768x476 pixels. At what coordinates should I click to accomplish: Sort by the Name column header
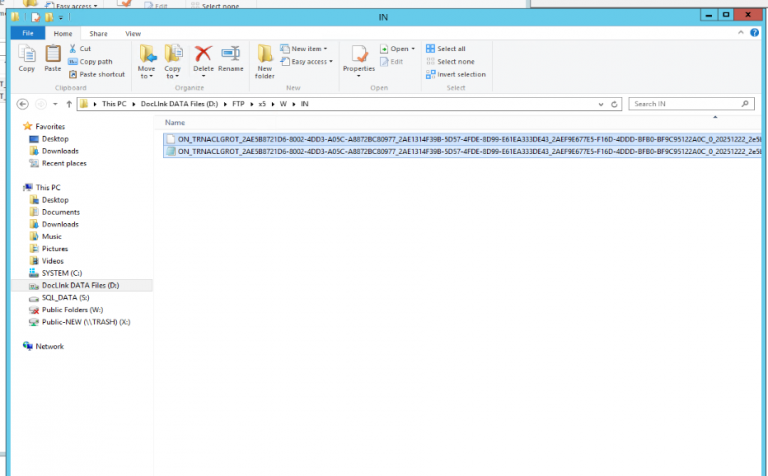(x=175, y=122)
